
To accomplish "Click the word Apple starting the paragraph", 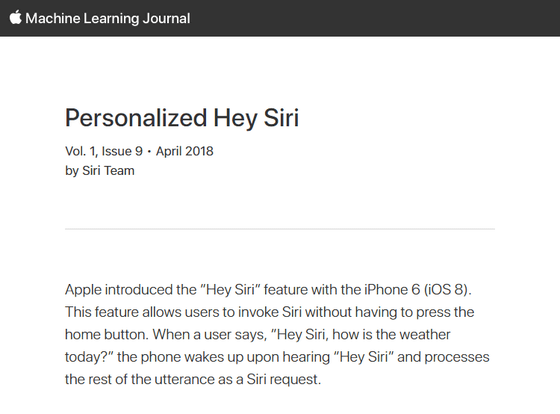I will pyautogui.click(x=83, y=290).
